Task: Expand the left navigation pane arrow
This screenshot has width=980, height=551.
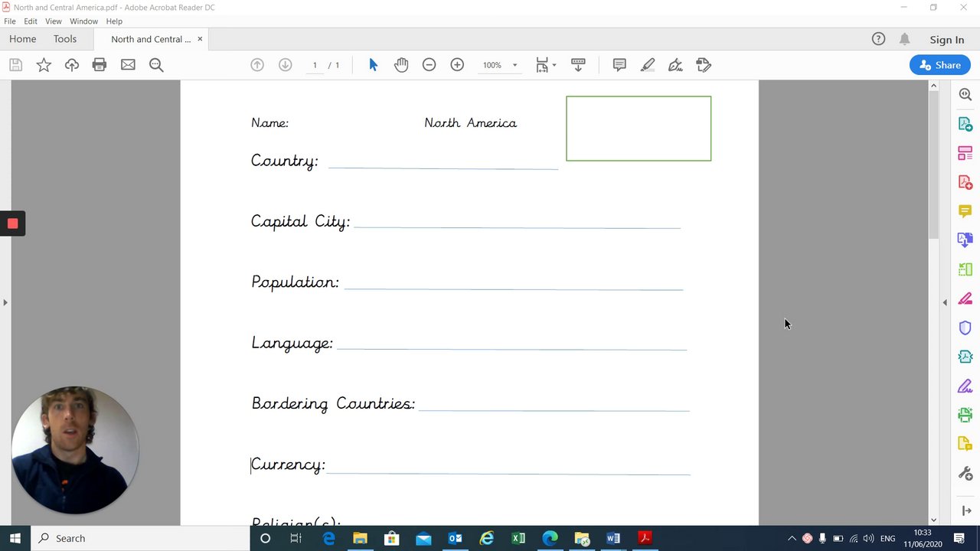Action: 5,302
